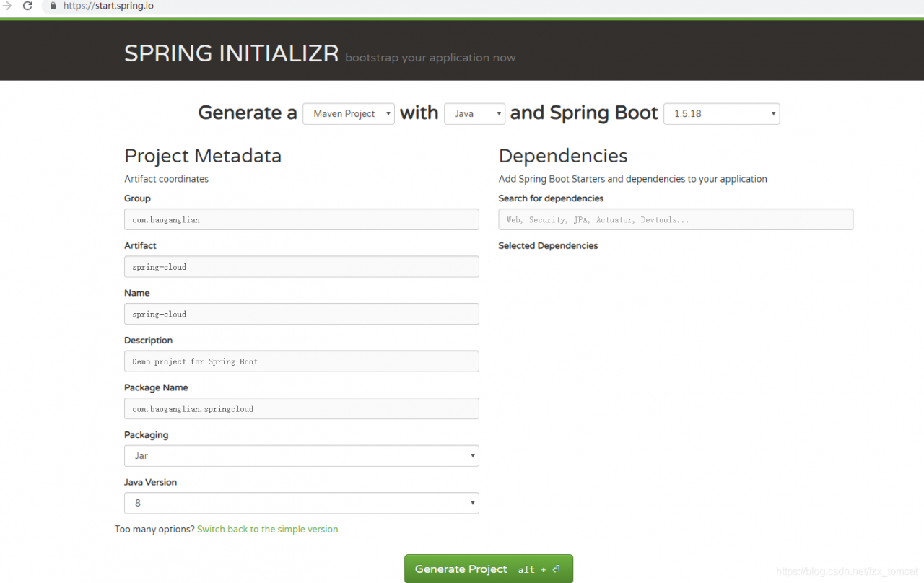Click the 'Add Spring Boot Starters' description text
Viewport: 924px width, 583px height.
tap(633, 179)
